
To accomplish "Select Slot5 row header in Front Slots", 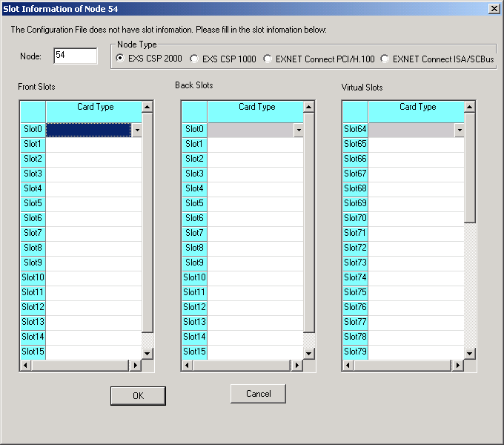I will click(33, 203).
